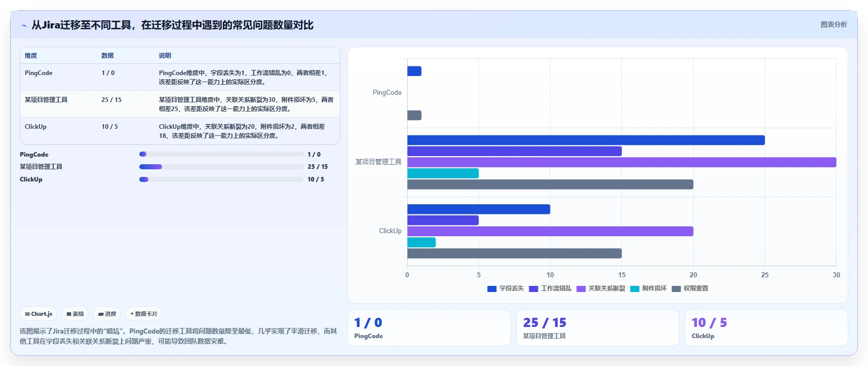Click PingCode 字段丢失 small blue bar
The height and width of the screenshot is (366, 868).
click(414, 71)
